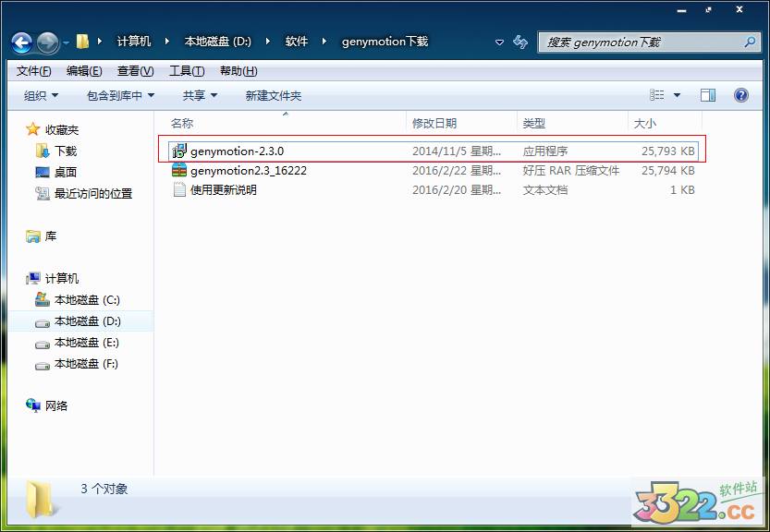Screen dimensions: 770x532
Task: Click 新建文件夹 button
Action: click(x=274, y=95)
